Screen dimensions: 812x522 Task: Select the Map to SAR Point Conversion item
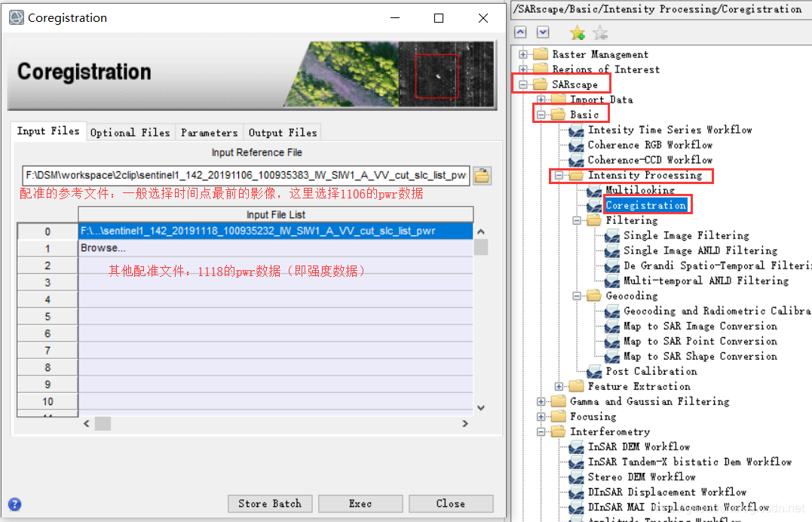[x=700, y=341]
